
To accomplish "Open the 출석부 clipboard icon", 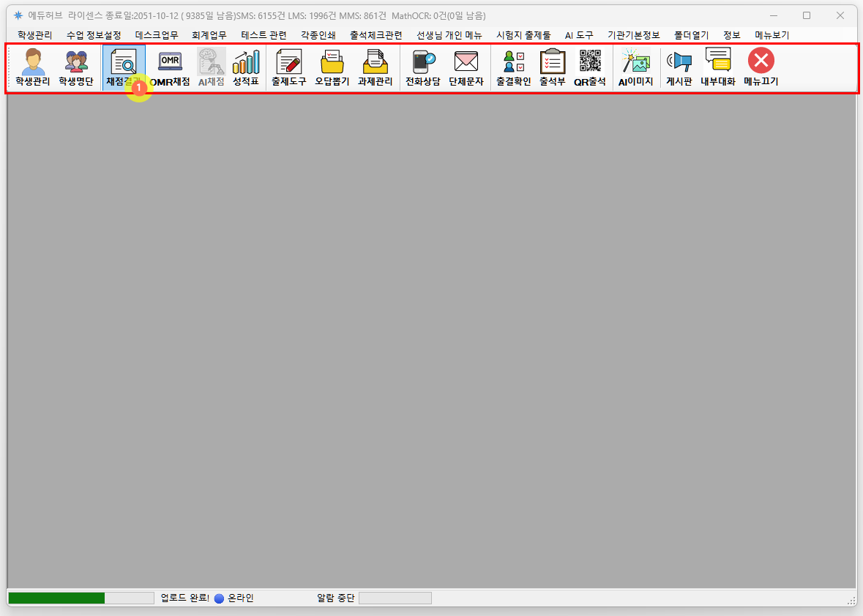I will (x=553, y=67).
